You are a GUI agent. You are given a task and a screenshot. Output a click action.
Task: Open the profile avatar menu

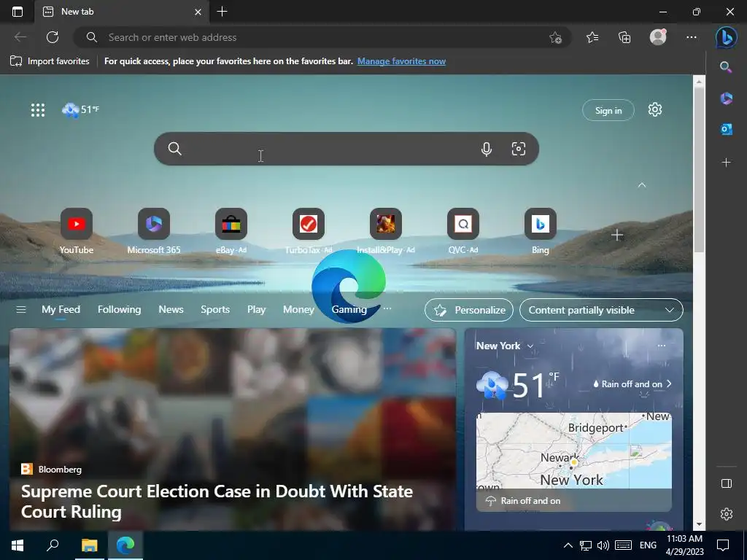pyautogui.click(x=658, y=37)
